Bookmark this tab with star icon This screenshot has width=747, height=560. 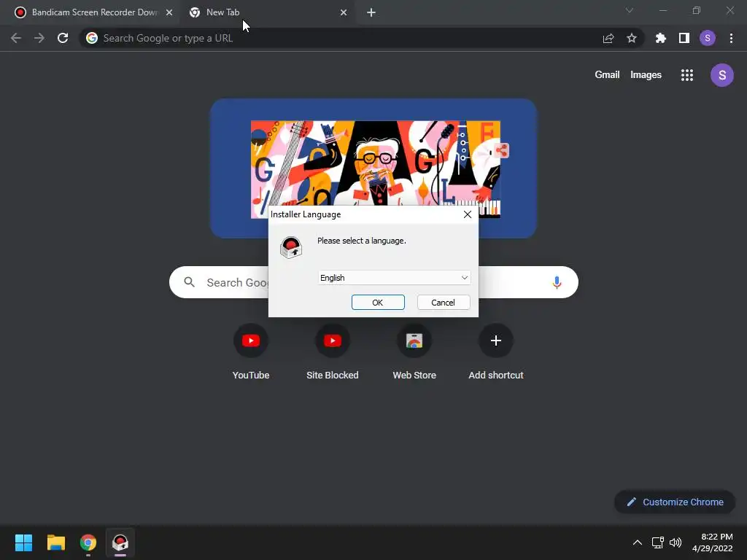[632, 38]
